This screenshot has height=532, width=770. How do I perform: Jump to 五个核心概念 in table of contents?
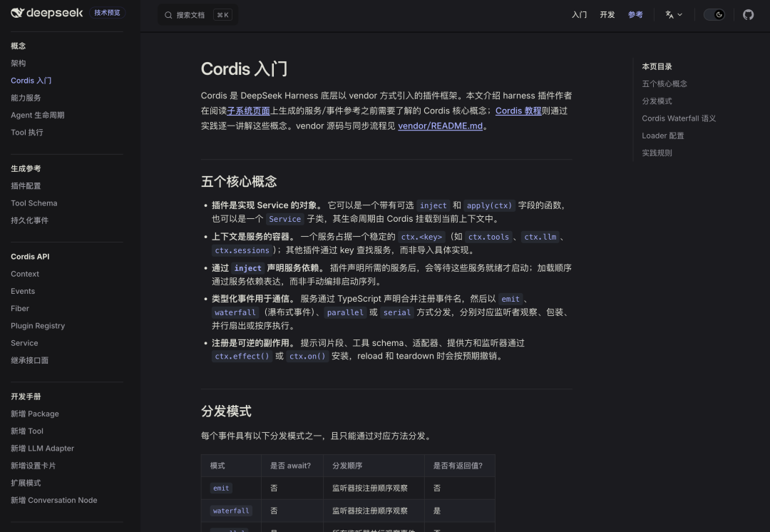point(664,83)
